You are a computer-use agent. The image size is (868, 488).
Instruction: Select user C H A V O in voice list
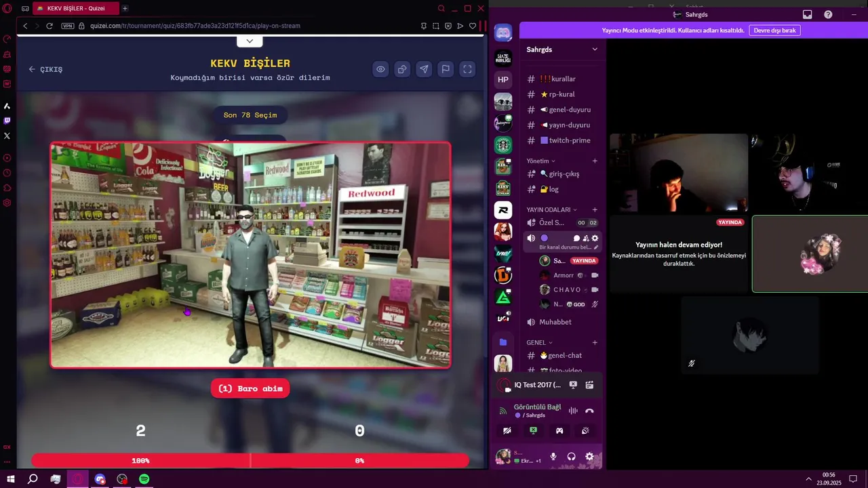[568, 289]
